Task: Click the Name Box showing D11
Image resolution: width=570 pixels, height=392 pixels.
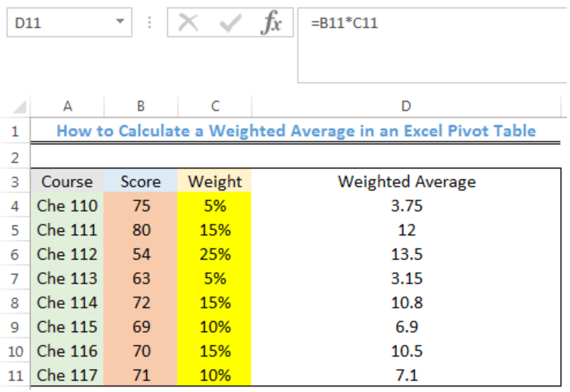Action: coord(69,23)
